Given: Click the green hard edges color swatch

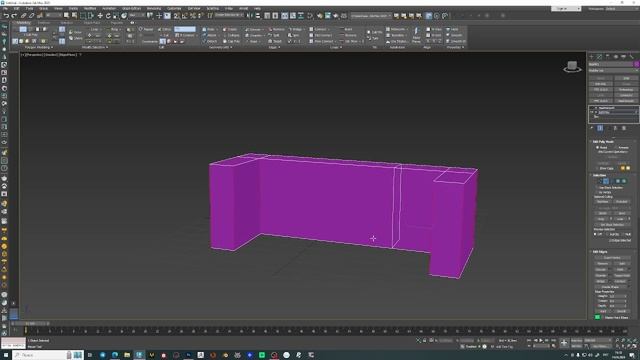Looking at the screenshot, I should (x=598, y=317).
